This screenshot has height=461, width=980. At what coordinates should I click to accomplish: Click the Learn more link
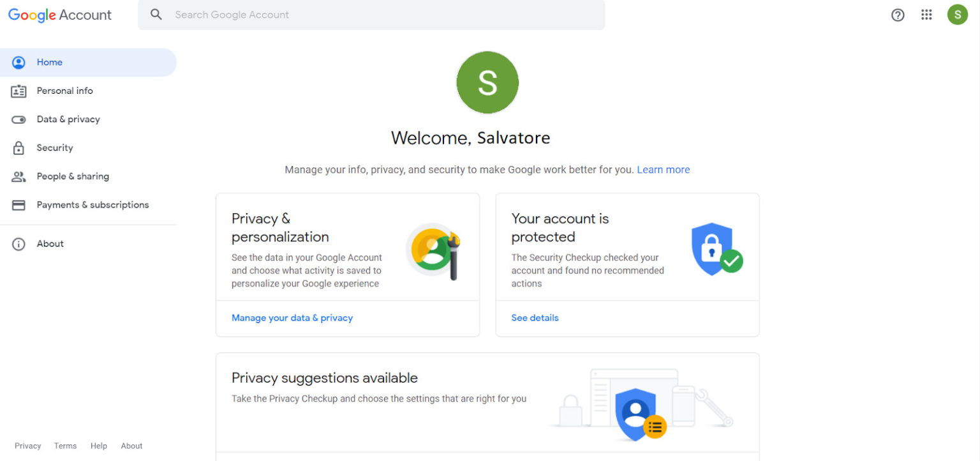point(663,170)
